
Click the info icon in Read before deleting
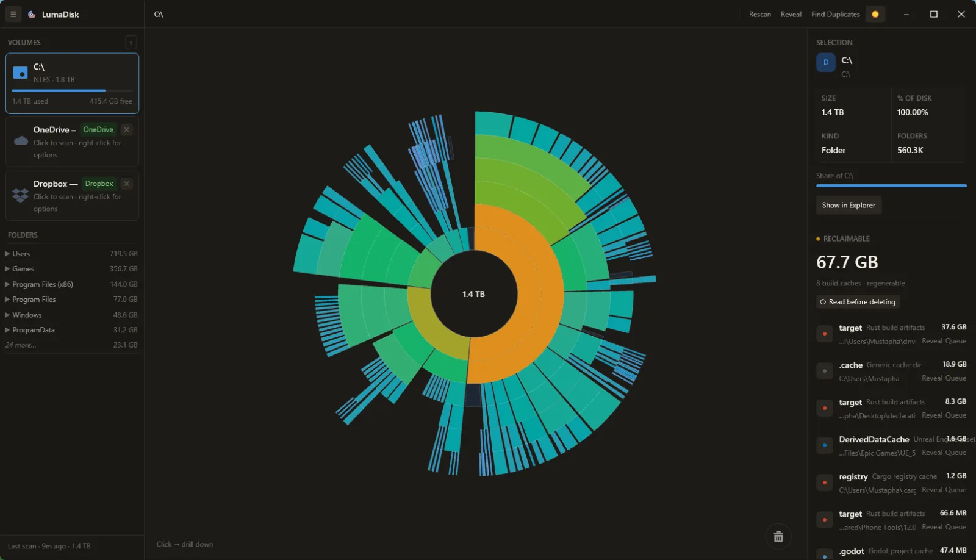pos(823,302)
